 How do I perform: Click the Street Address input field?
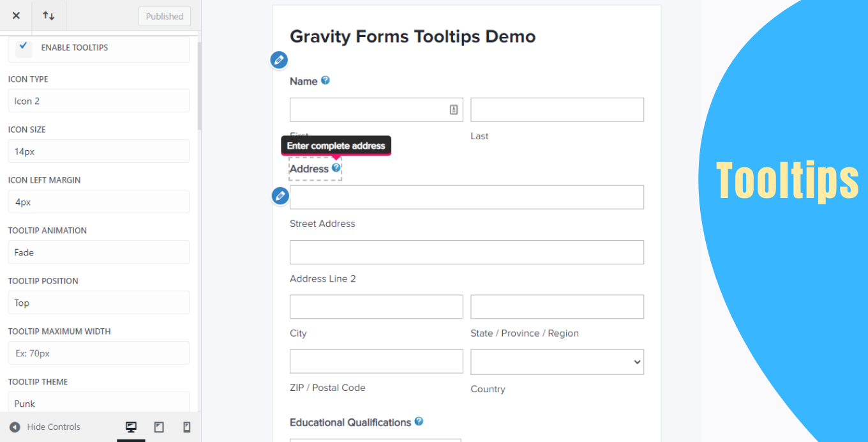pos(467,197)
